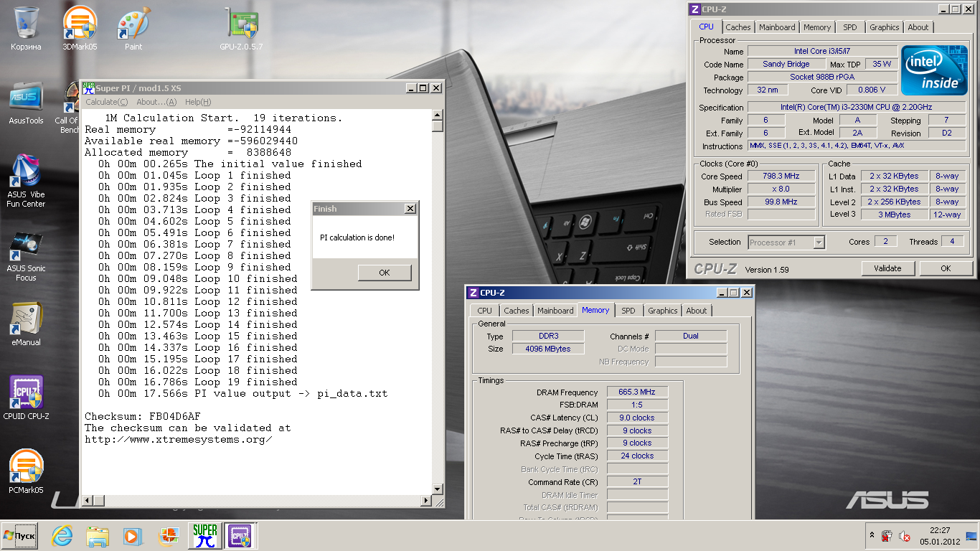Open the Processor #1 selection dropdown
The height and width of the screenshot is (551, 980).
coord(786,242)
